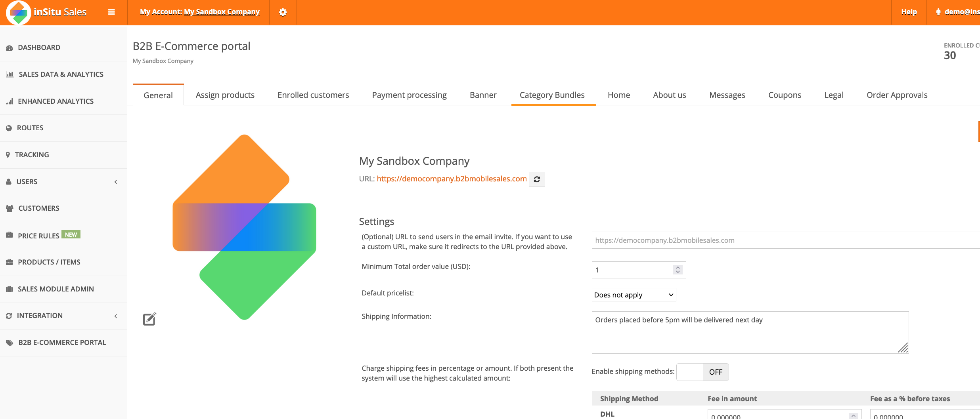
Task: Toggle the Enable shipping methods switch
Action: click(702, 372)
